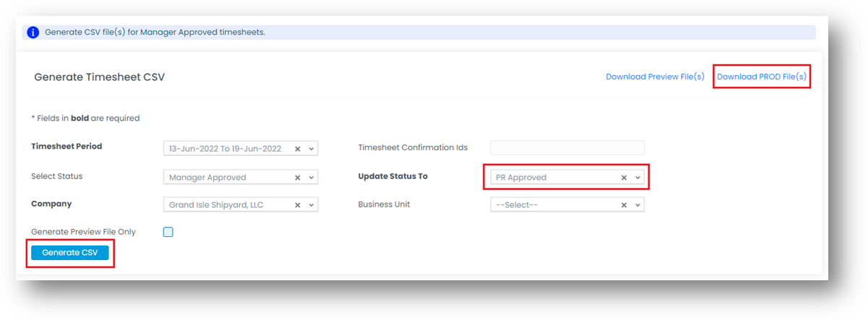Screen dimensions: 868x320
Task: Enable Generate Preview File Only checkbox
Action: pos(168,232)
